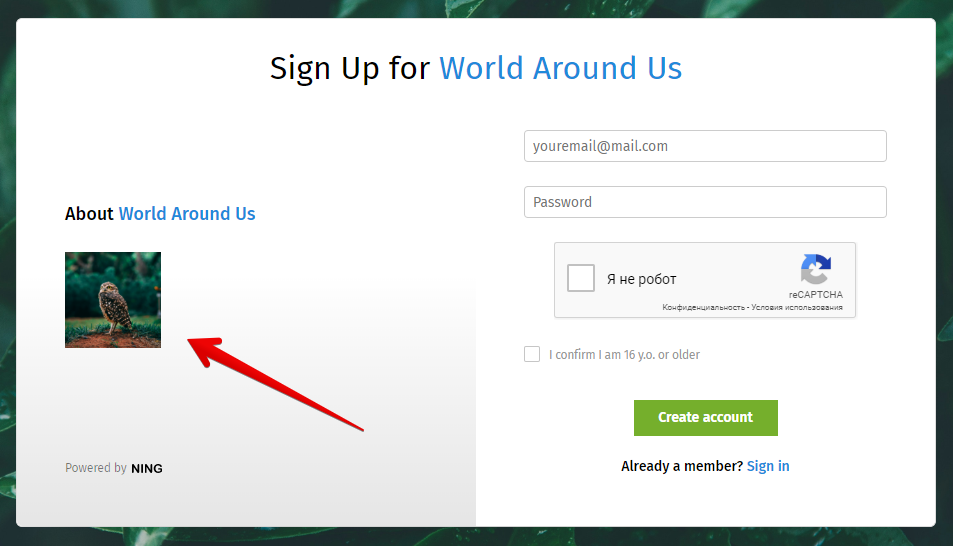Screen dimensions: 953x546
Task: Open the owl network thumbnail image
Action: pos(113,300)
